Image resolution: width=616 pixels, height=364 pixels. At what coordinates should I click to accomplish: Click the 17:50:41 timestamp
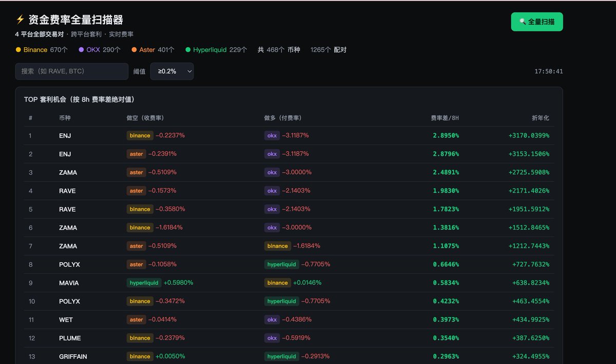tap(549, 71)
